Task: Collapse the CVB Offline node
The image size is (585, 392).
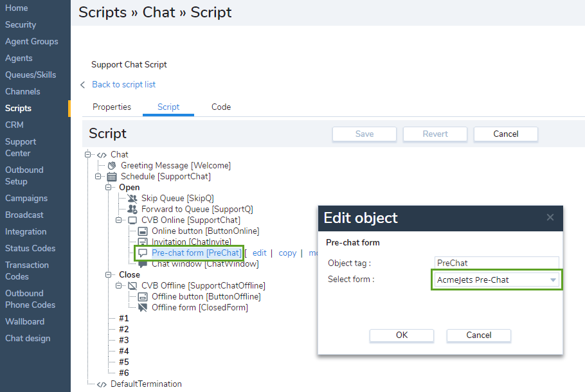Action: click(x=119, y=286)
